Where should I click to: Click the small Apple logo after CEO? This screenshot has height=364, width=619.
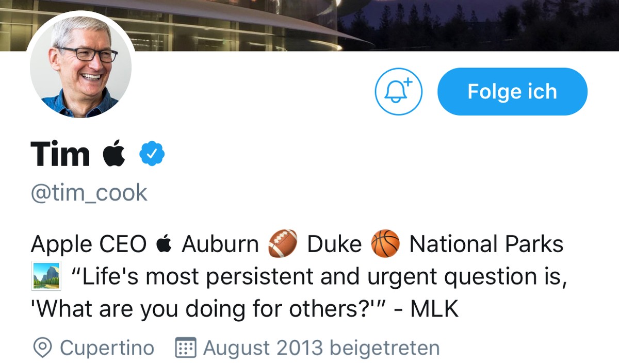164,244
